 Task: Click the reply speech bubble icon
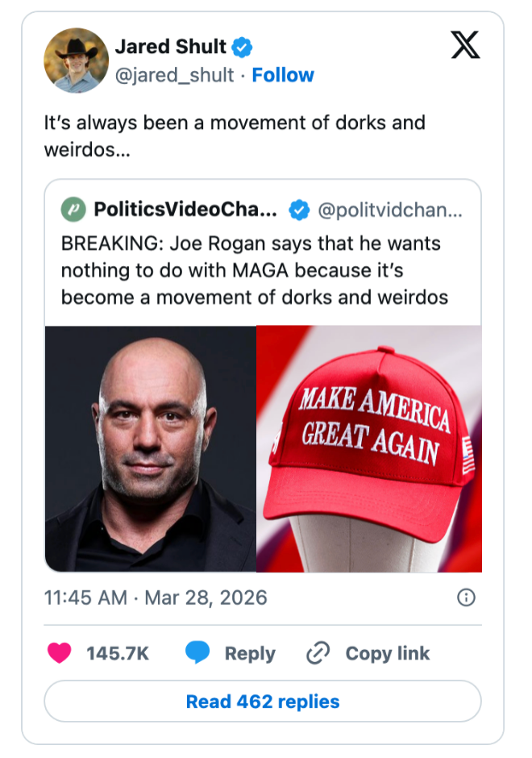tap(197, 653)
